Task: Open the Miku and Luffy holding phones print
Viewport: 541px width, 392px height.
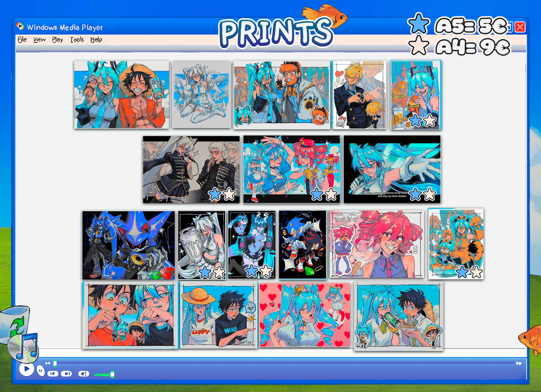Action: pyautogui.click(x=121, y=95)
